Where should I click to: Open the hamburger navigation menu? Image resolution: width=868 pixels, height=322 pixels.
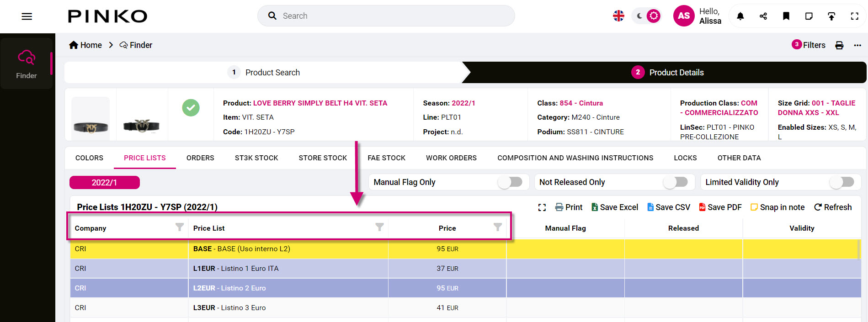27,16
